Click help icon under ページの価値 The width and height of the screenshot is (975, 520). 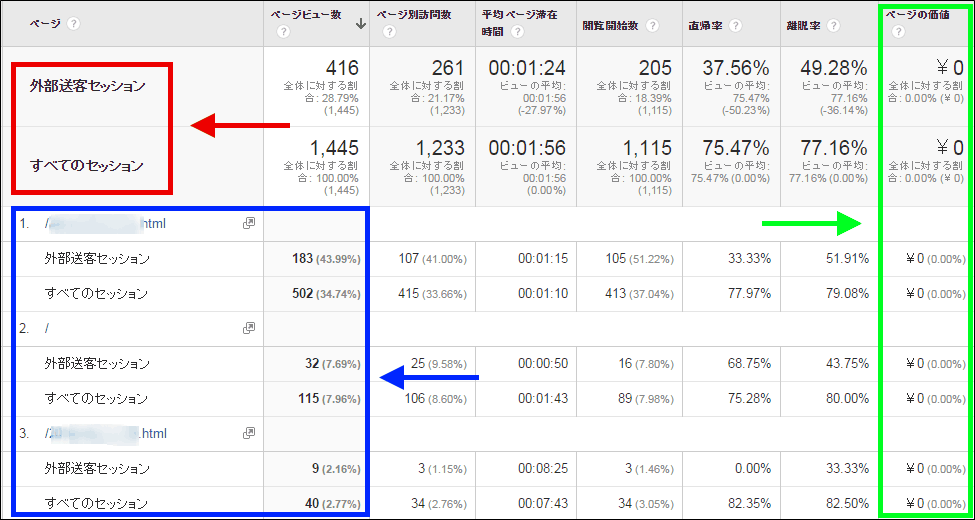(x=896, y=32)
